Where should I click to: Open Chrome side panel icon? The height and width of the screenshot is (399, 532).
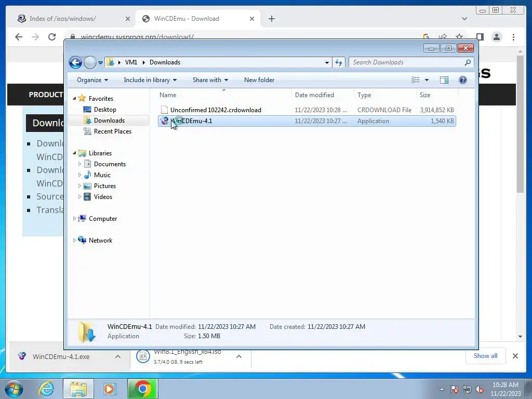click(480, 37)
